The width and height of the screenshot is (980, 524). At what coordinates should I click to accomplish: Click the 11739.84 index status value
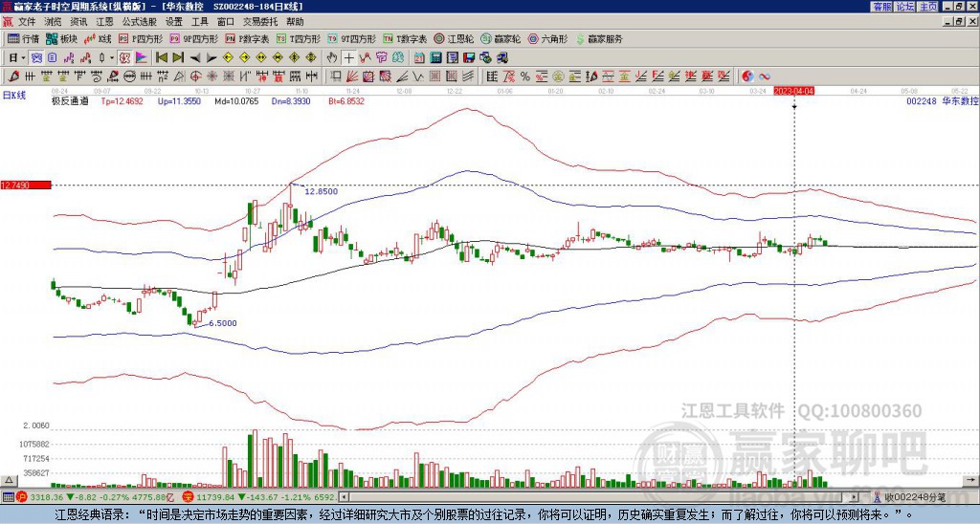click(x=217, y=497)
